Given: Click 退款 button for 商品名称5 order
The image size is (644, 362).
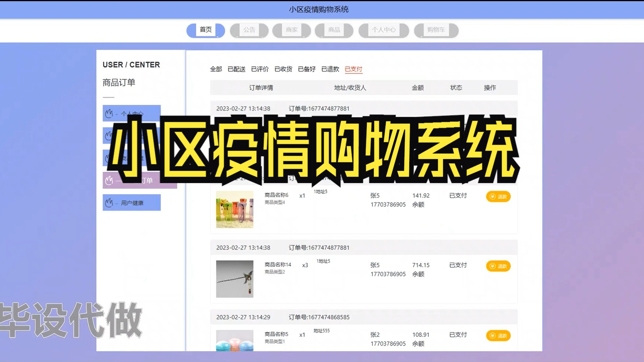Looking at the screenshot, I should click(x=498, y=336).
